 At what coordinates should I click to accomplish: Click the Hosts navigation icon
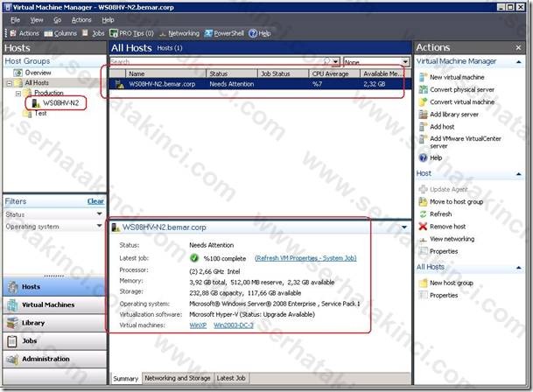click(12, 287)
